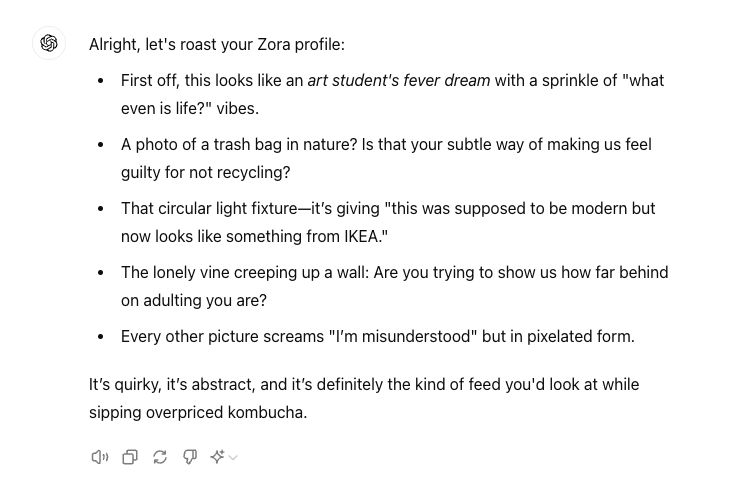Play the response with Read aloud icon
733x490 pixels.
point(100,457)
